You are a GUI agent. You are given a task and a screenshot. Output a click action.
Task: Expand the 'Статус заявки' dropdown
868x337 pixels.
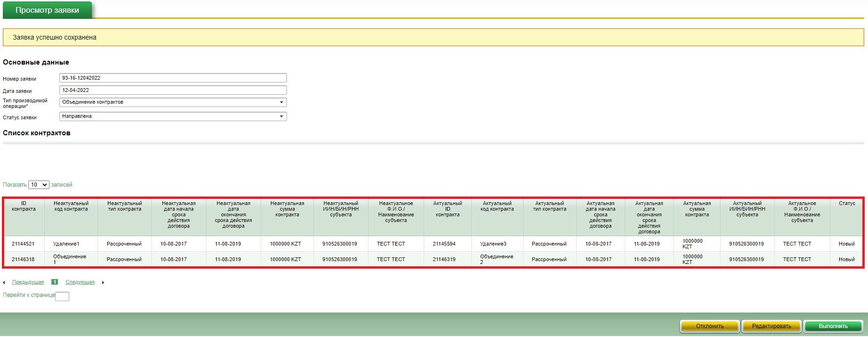(x=173, y=116)
